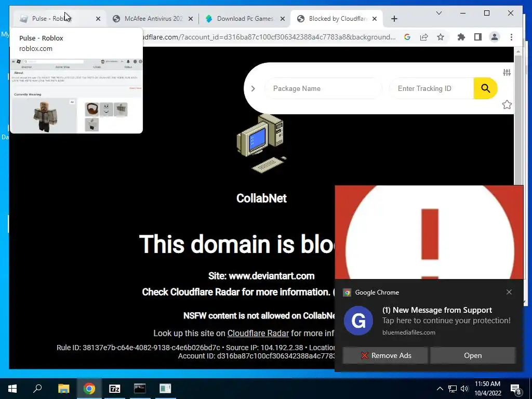Share this page from address bar
This screenshot has width=532, height=399.
[x=424, y=37]
